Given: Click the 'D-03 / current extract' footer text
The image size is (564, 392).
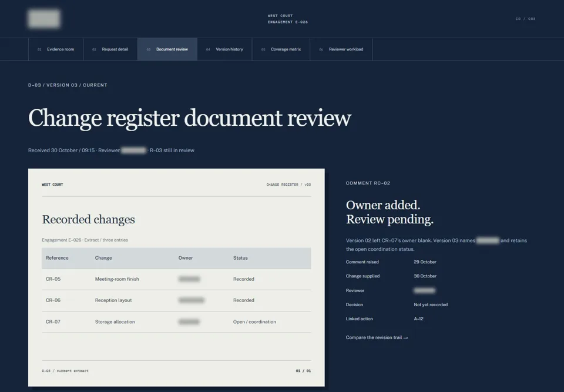Looking at the screenshot, I should [x=65, y=371].
